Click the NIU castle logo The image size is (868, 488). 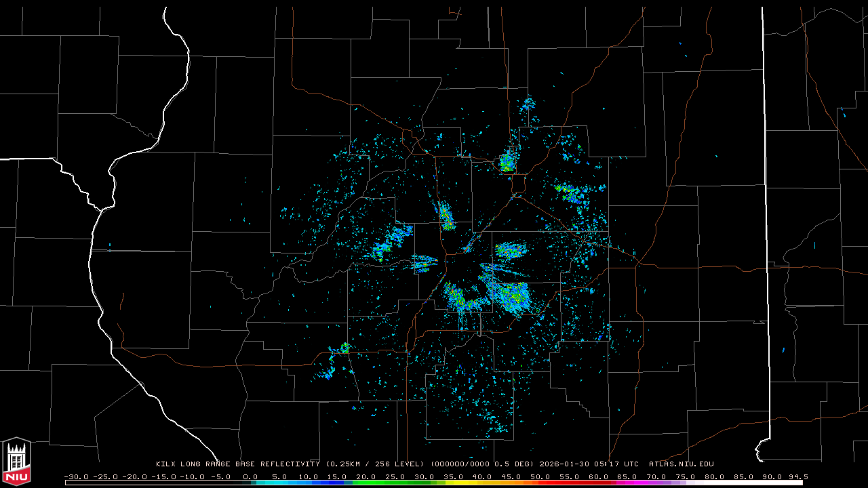(x=16, y=462)
